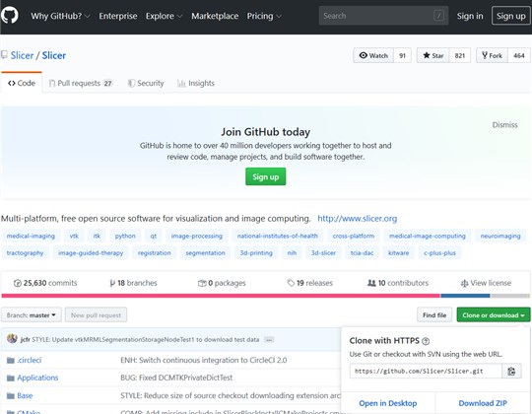The image size is (532, 414).
Task: Select registration topic tag
Action: coord(155,252)
